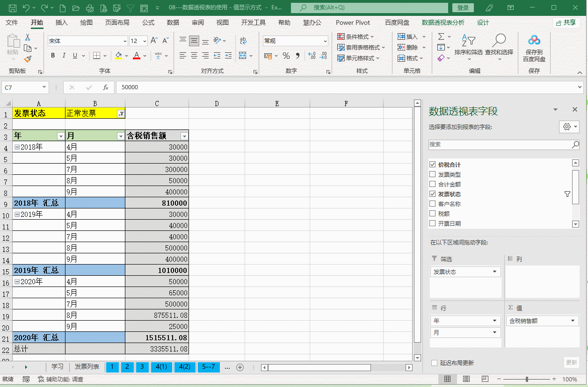Apply the red font color
This screenshot has width=588, height=387.
[137, 56]
